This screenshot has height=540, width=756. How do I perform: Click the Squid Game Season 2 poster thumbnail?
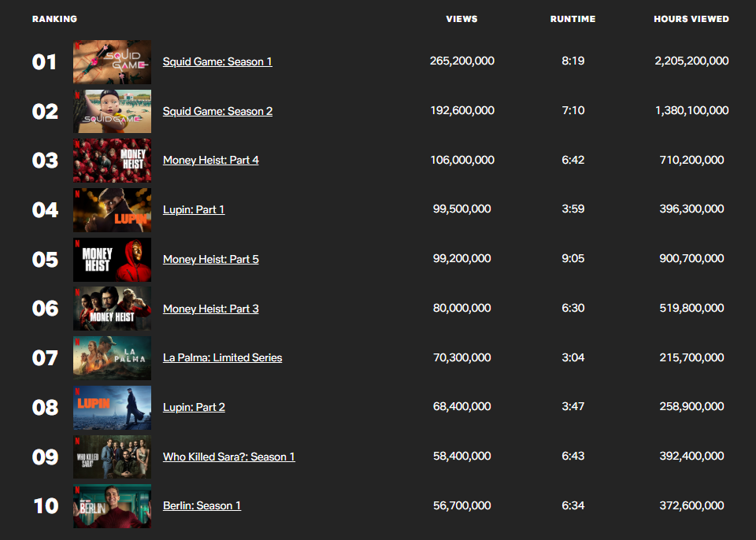click(112, 111)
